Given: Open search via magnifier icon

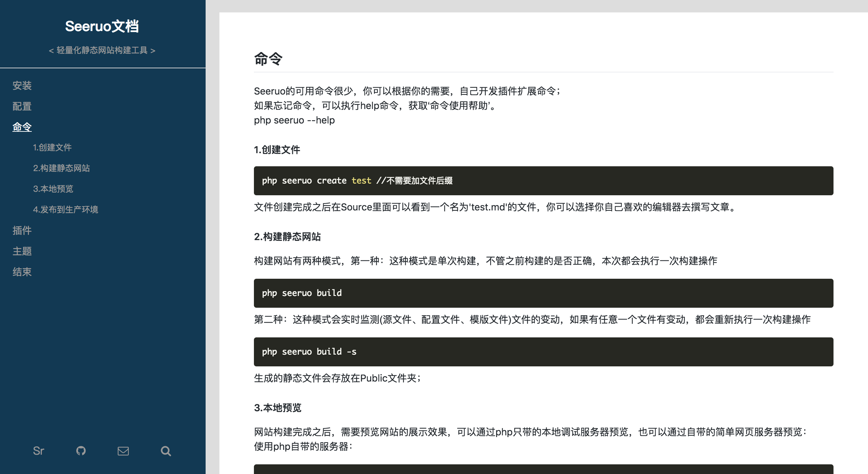Looking at the screenshot, I should pos(166,451).
